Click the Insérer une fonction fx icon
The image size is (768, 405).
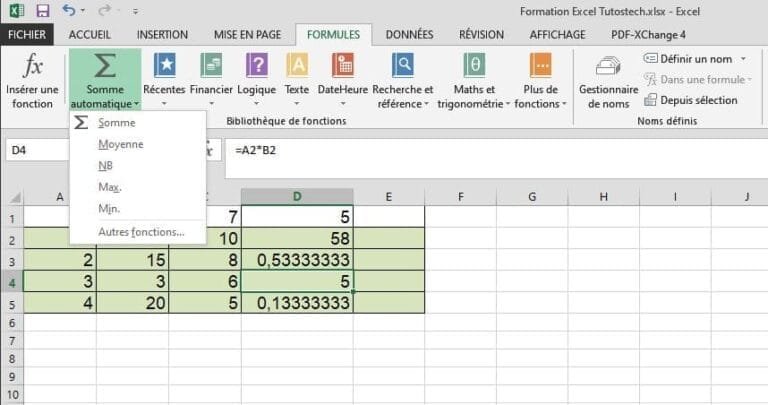(x=32, y=66)
